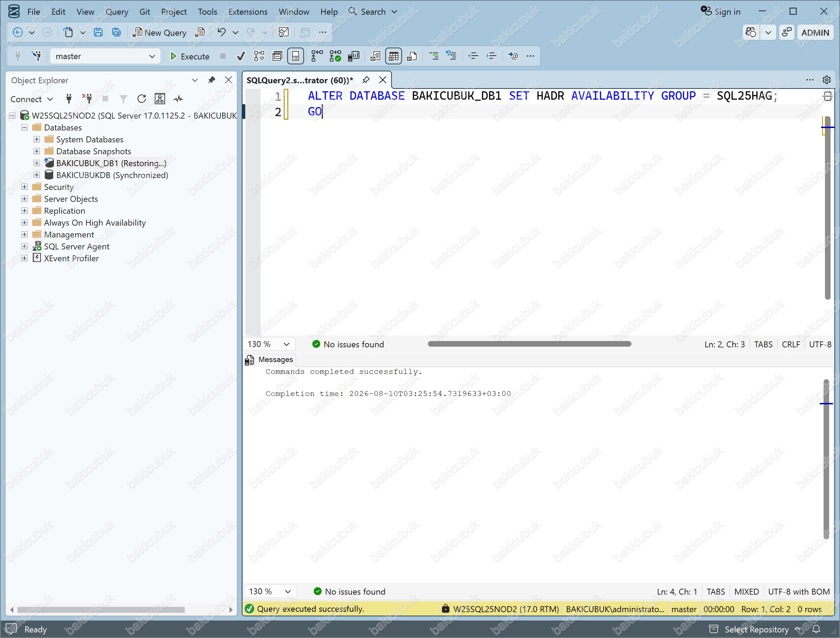Collapse the Databases folder
The width and height of the screenshot is (840, 638).
24,128
